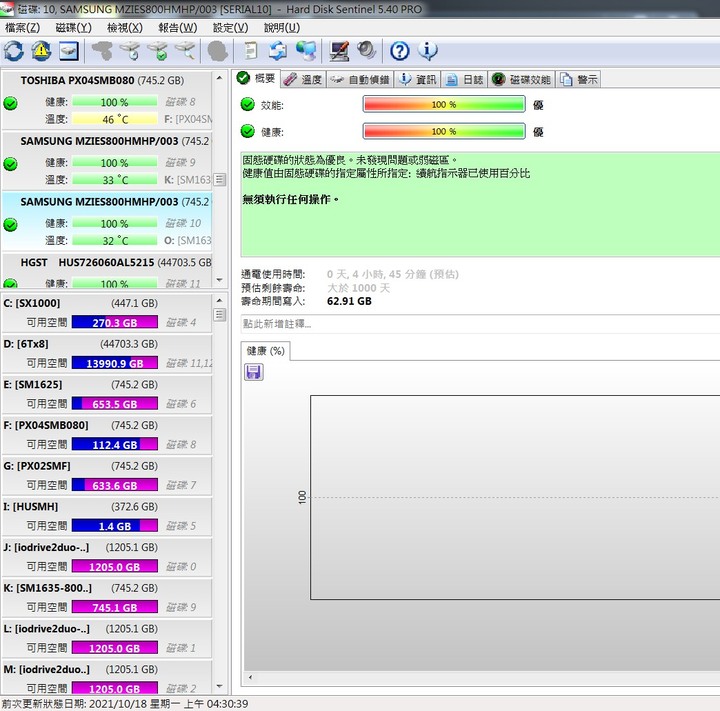This screenshot has width=720, height=711.
Task: Click the graph horizontal scroll left arrow
Action: pos(250,677)
